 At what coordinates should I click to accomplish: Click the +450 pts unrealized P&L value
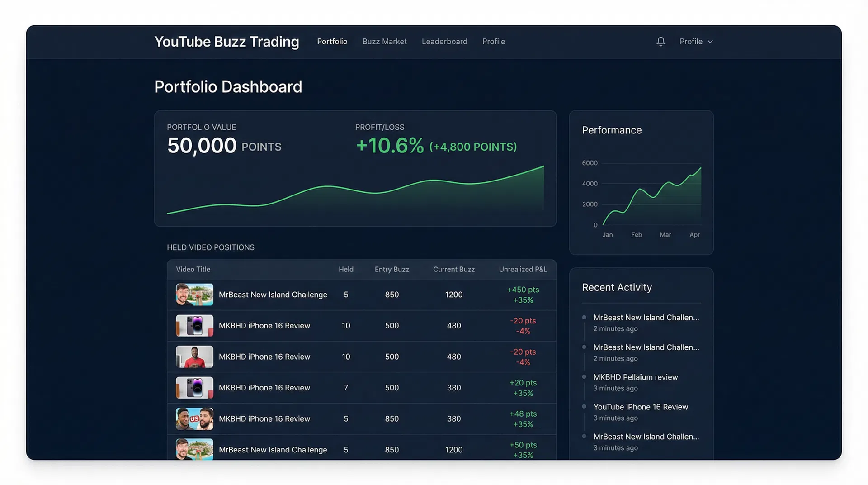(523, 290)
